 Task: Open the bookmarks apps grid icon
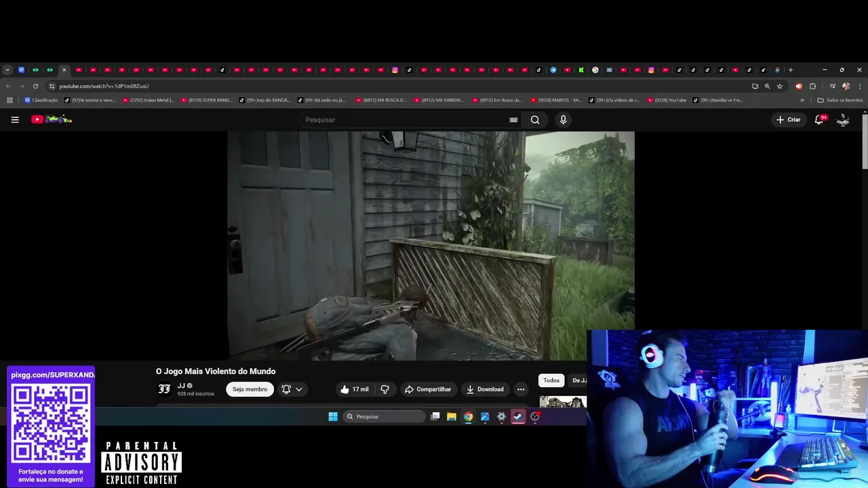(9, 100)
